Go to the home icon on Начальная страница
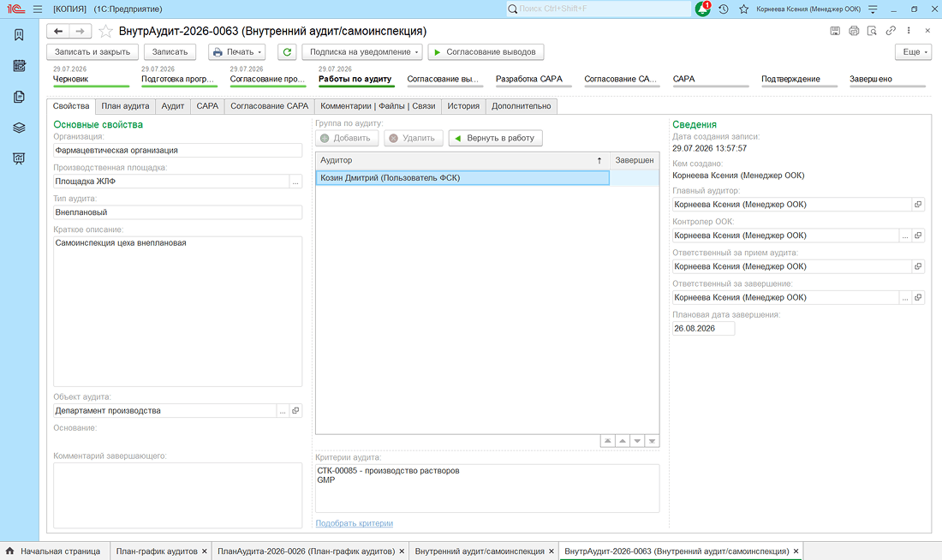This screenshot has height=560, width=942. (x=9, y=551)
